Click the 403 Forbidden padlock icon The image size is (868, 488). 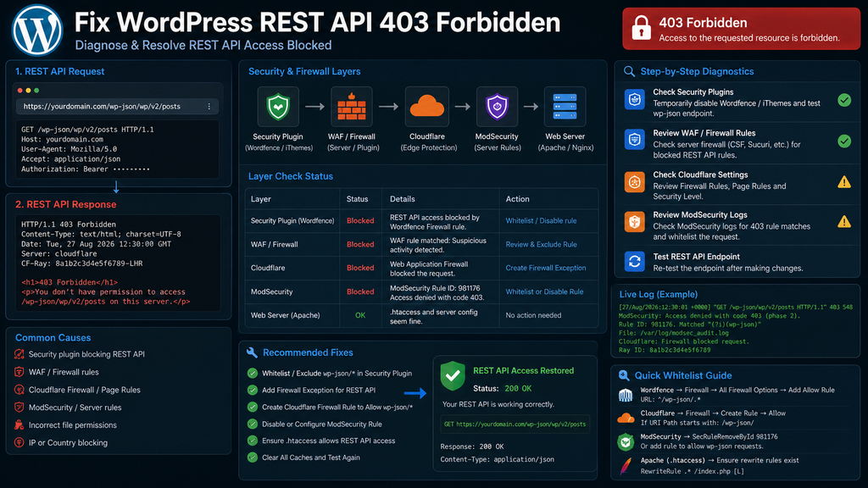click(641, 28)
